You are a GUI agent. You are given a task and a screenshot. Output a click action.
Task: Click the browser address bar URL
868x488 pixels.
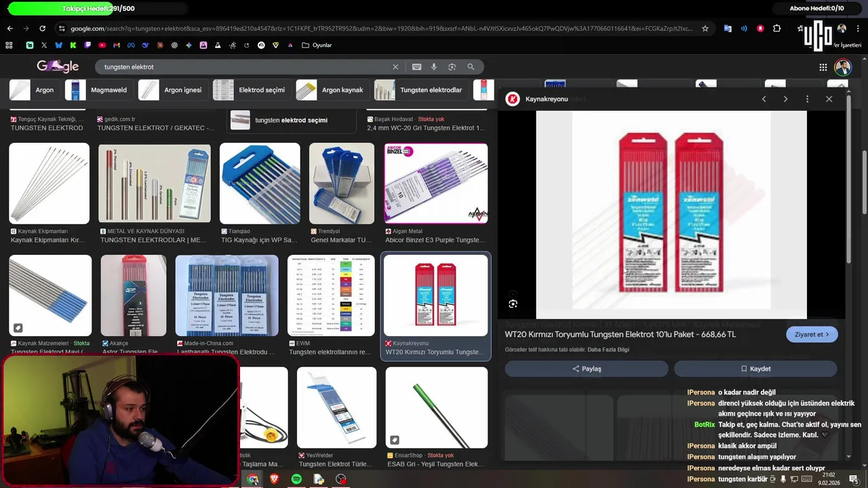pos(382,28)
